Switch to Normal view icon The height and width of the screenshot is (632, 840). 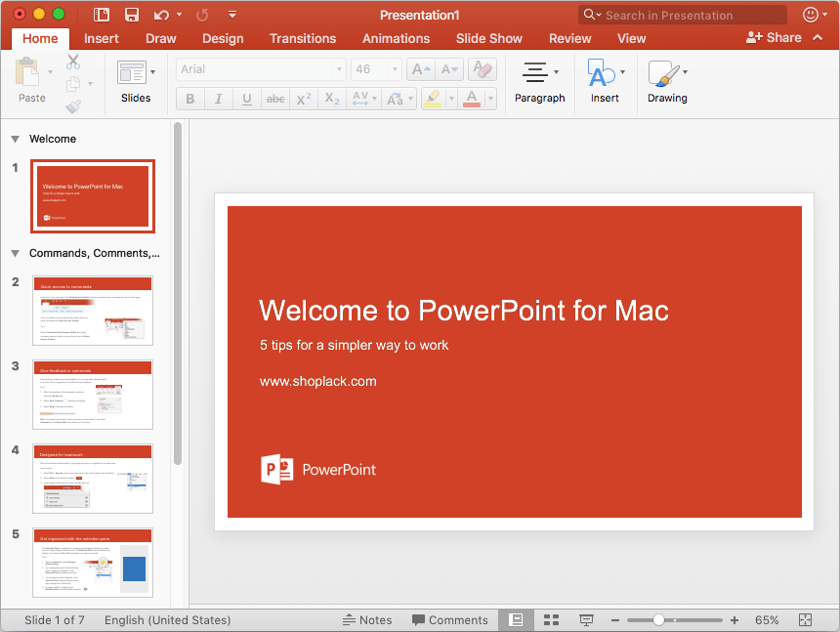(x=516, y=620)
